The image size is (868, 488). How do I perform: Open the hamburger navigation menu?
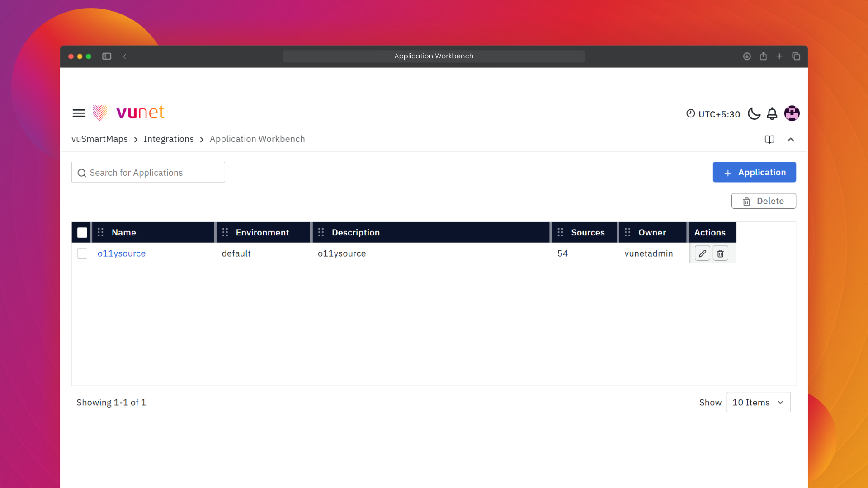(79, 113)
